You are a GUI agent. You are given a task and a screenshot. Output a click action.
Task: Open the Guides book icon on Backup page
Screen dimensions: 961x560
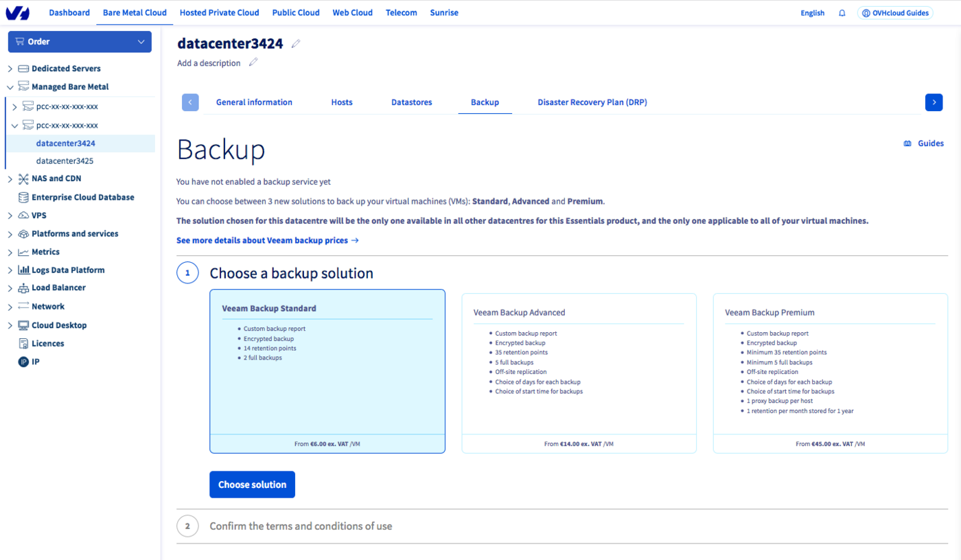(x=907, y=143)
